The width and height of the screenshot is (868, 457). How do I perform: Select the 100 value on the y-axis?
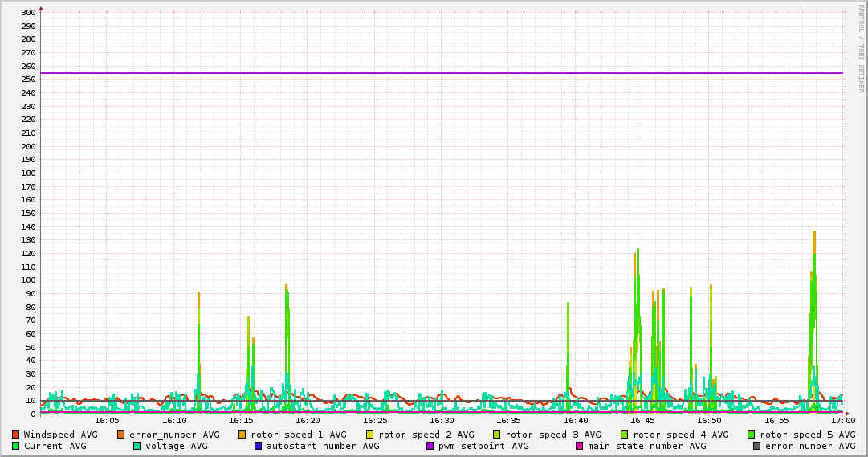tap(28, 280)
